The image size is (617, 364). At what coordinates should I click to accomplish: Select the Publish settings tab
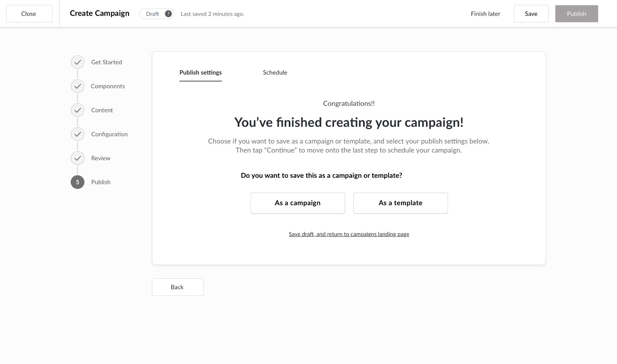click(x=201, y=72)
